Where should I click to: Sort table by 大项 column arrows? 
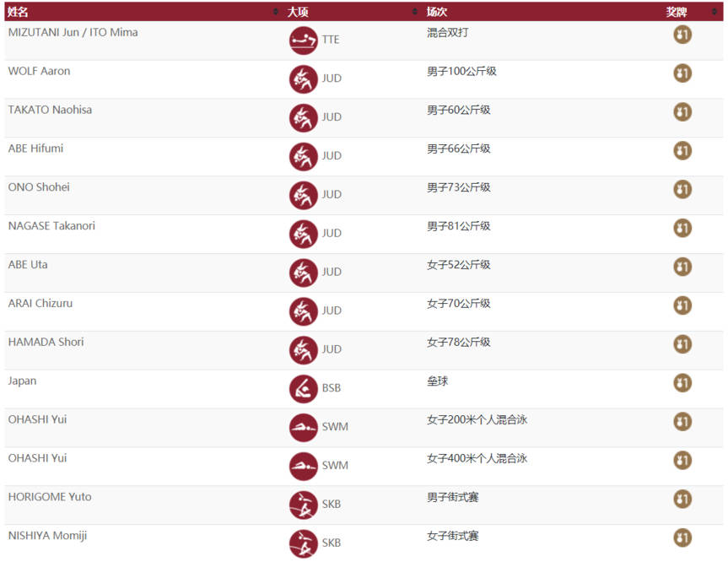pyautogui.click(x=415, y=12)
